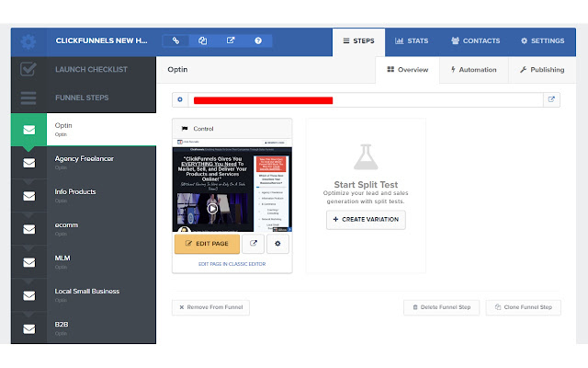Click Clone Funnel Step button
588x368 pixels.
coord(524,307)
